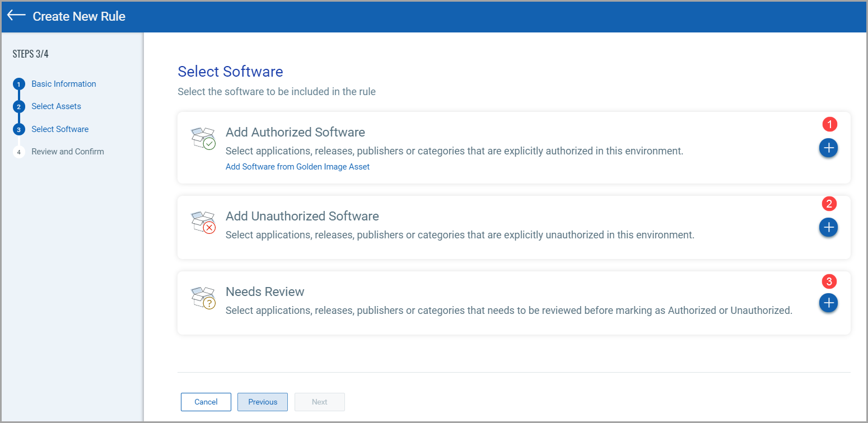Screen dimensions: 868x423
Task: Click the plus icon for Add Authorized Software
Action: [828, 148]
